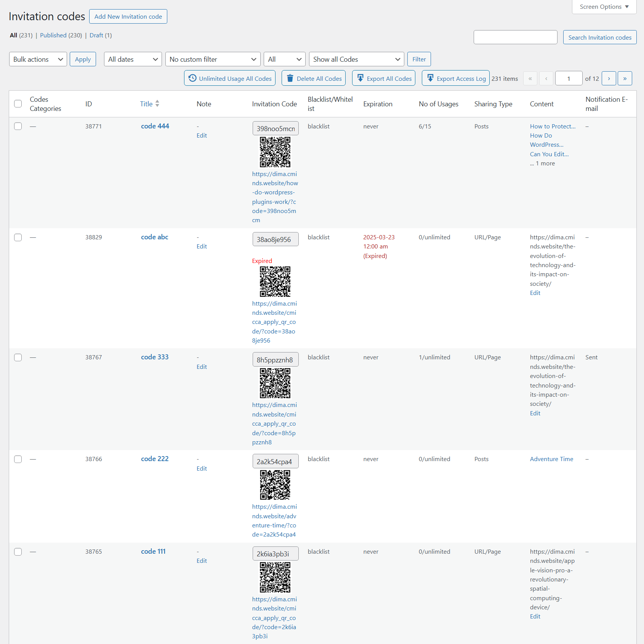Open the code 333 title link
This screenshot has height=644, width=644.
pos(155,357)
